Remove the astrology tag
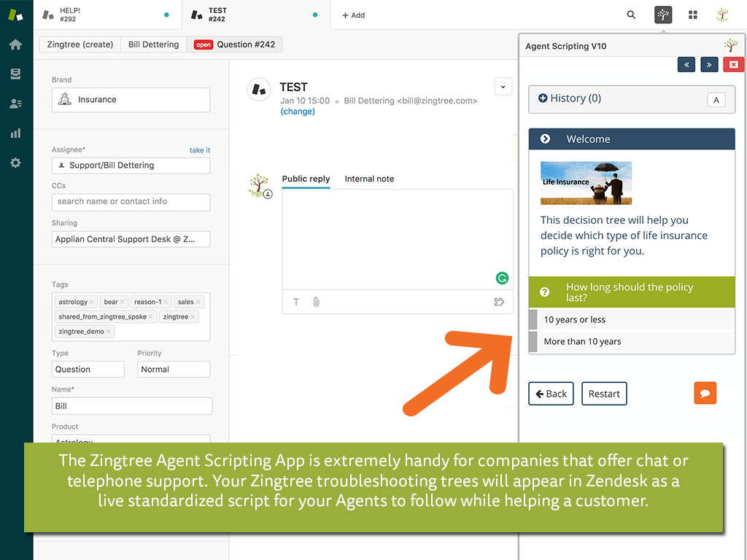Image resolution: width=747 pixels, height=560 pixels. coord(92,302)
